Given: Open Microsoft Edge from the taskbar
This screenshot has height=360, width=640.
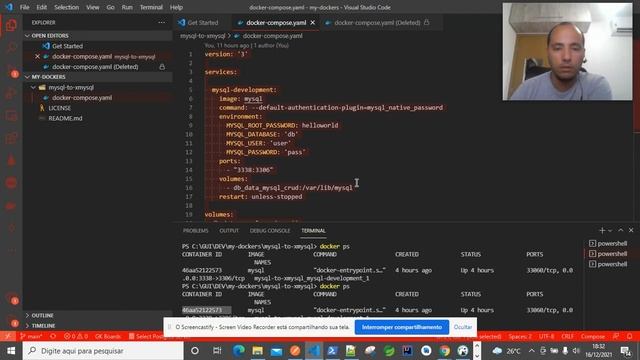Looking at the screenshot, I should click(238, 351).
